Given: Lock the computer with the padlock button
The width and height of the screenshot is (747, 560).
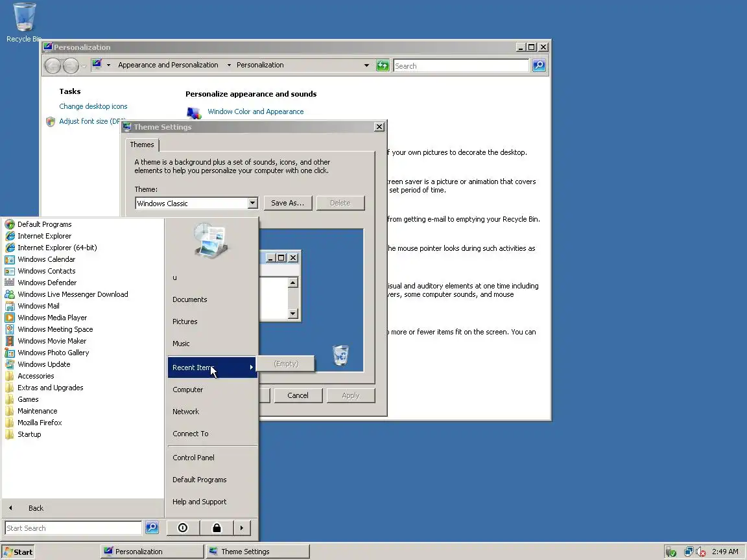Looking at the screenshot, I should [217, 528].
